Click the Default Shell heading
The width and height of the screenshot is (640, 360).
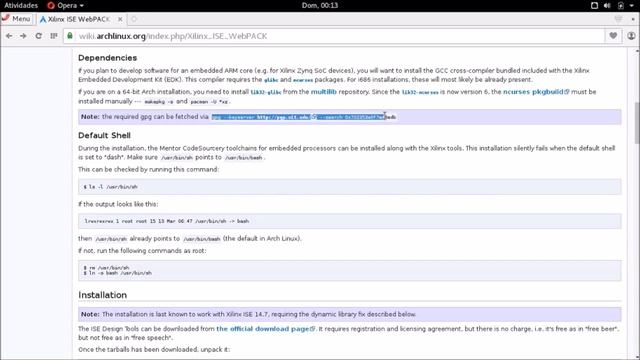click(104, 135)
